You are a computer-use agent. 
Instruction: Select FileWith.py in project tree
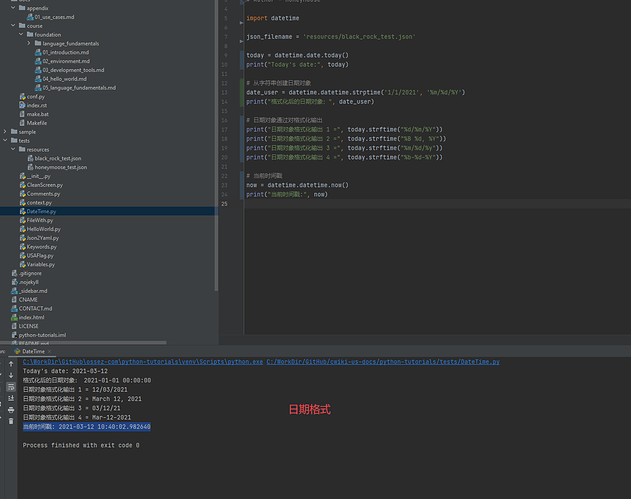(x=39, y=221)
